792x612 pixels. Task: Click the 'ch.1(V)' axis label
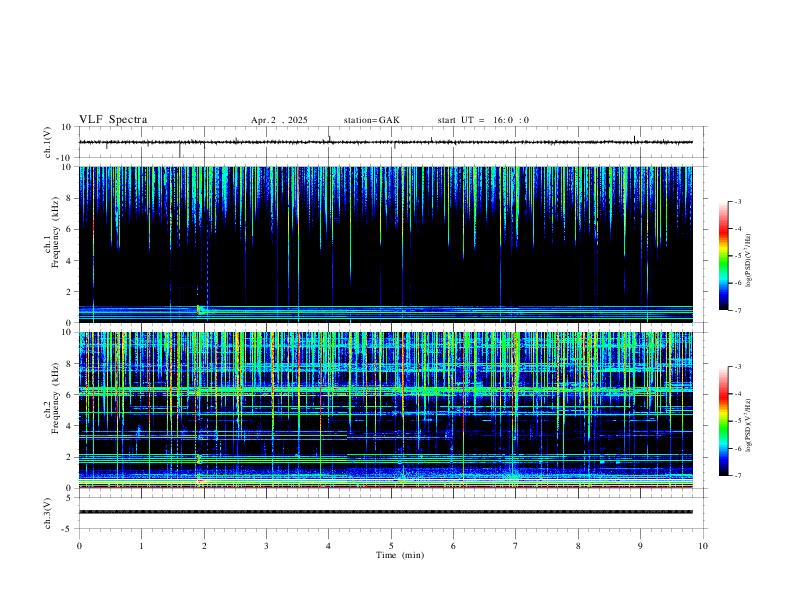point(48,142)
